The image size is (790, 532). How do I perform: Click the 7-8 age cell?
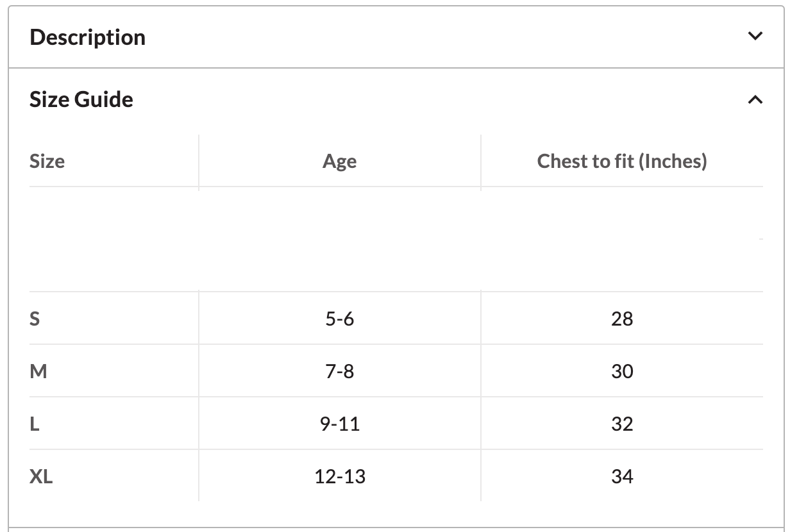click(339, 371)
